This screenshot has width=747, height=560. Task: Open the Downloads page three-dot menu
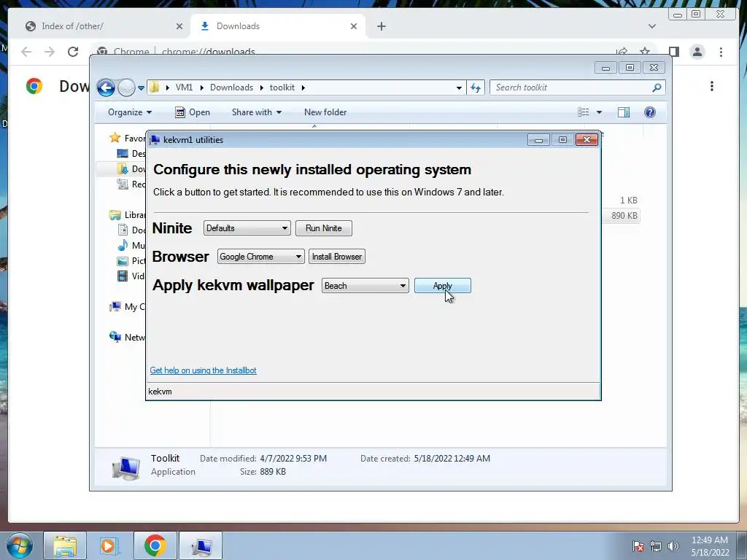pyautogui.click(x=712, y=86)
